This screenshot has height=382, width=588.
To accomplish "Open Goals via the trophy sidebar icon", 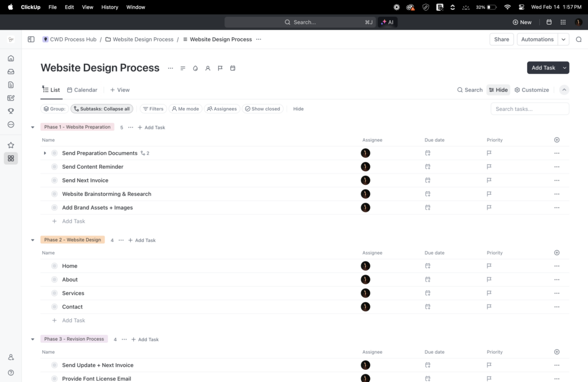I will pyautogui.click(x=10, y=111).
